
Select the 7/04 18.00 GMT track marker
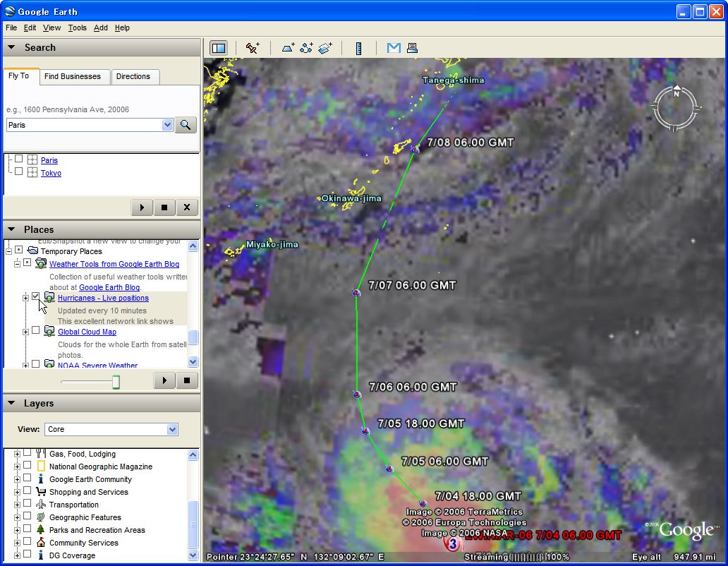[x=423, y=503]
